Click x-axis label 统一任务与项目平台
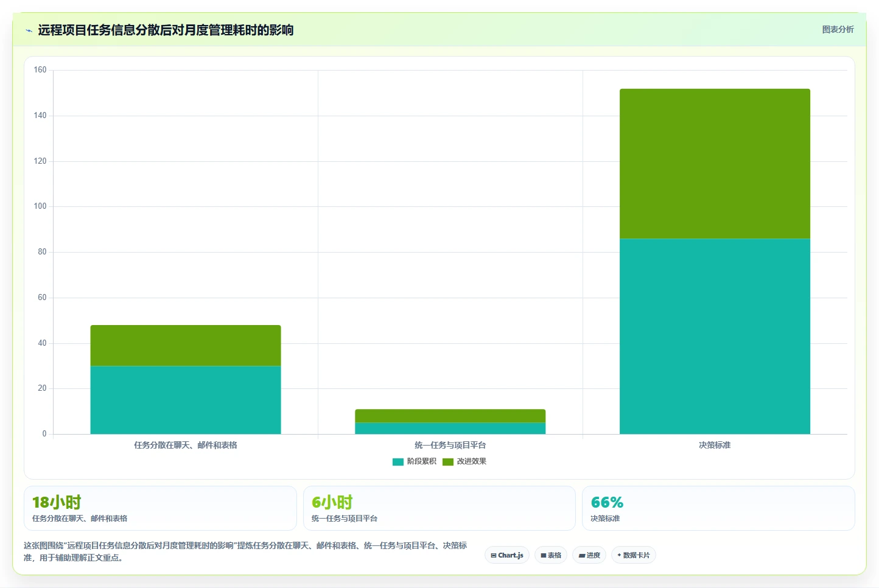The image size is (879, 588). tap(450, 446)
